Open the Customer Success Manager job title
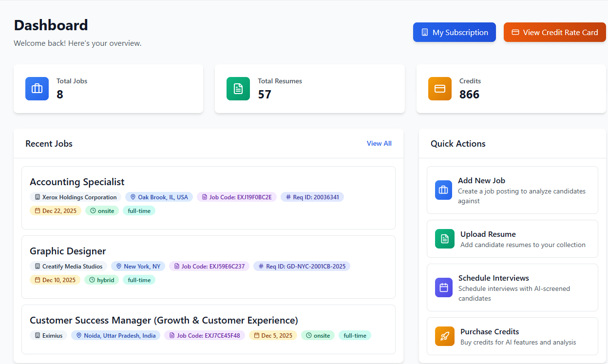This screenshot has width=608, height=364. (164, 320)
